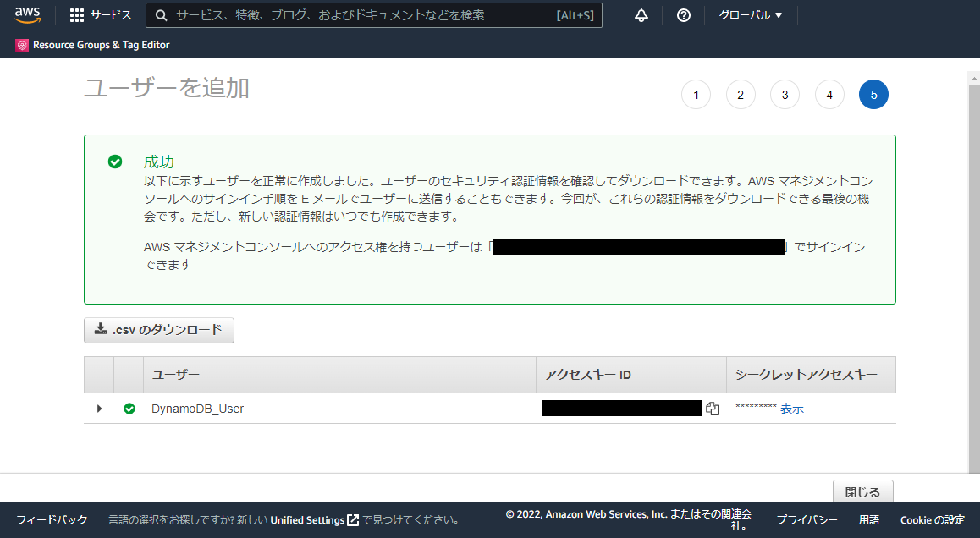
Task: Open the help question mark icon
Action: pyautogui.click(x=684, y=15)
